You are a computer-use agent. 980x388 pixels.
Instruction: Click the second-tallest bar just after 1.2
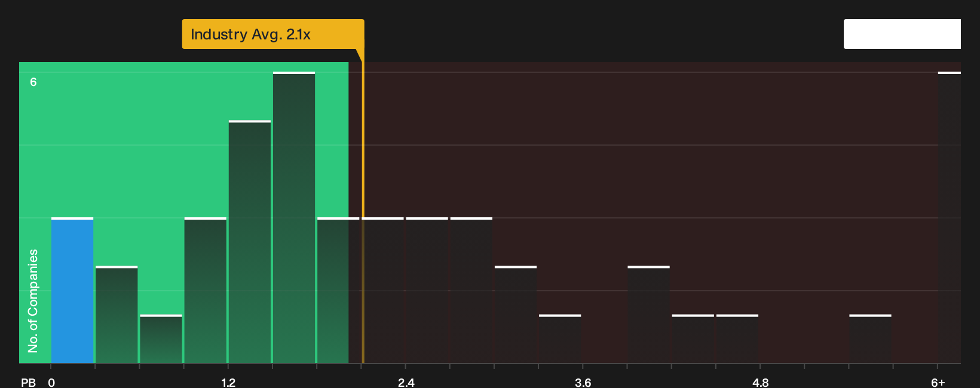[250, 242]
